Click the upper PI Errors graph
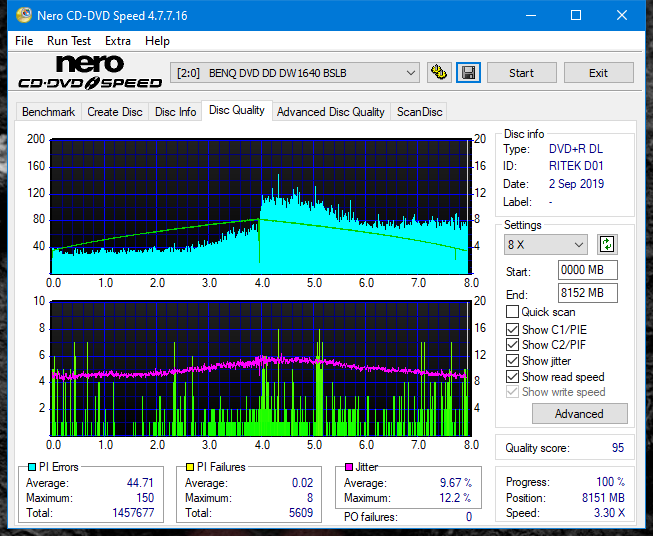Screen dimensions: 653x536 (x=261, y=207)
